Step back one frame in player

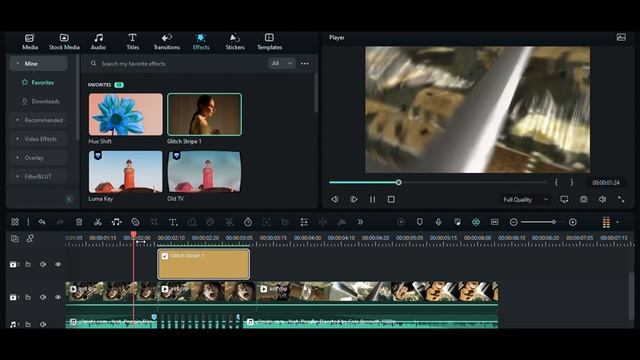coord(335,199)
